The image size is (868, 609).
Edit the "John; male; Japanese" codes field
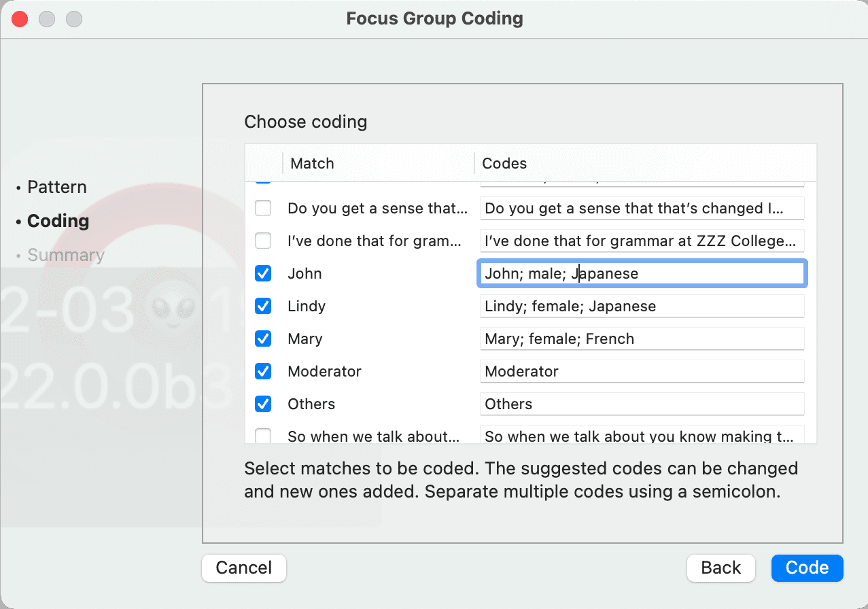pyautogui.click(x=642, y=273)
